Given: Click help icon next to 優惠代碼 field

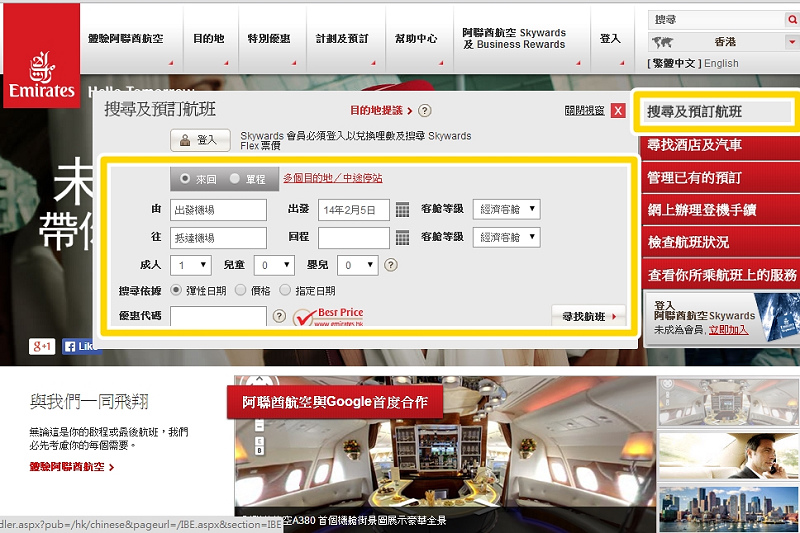Looking at the screenshot, I should 279,316.
